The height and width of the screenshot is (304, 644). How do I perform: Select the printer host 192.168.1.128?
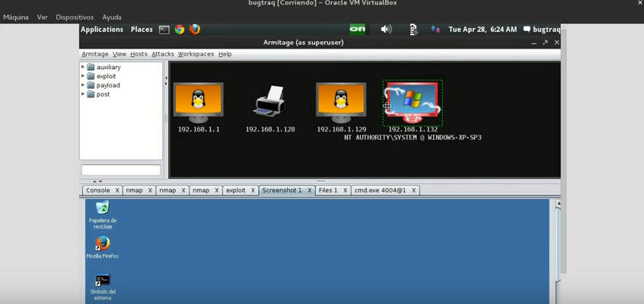coord(269,102)
